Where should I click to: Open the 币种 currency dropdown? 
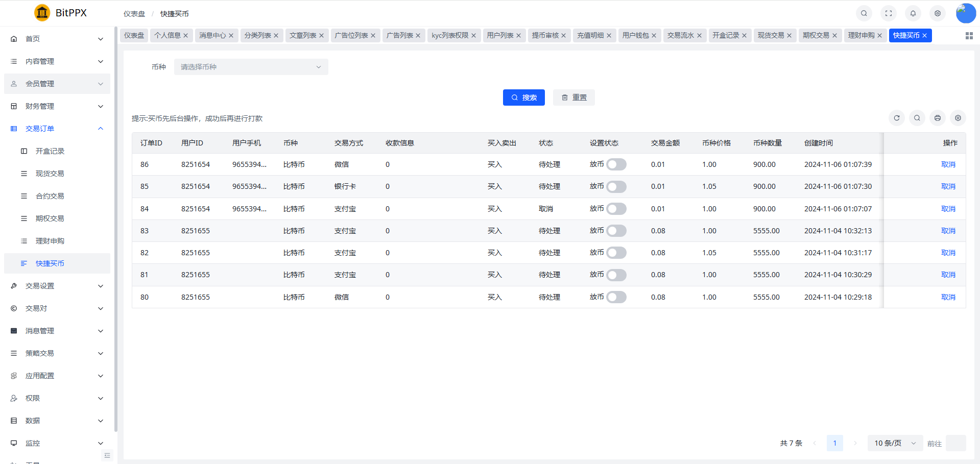[251, 67]
